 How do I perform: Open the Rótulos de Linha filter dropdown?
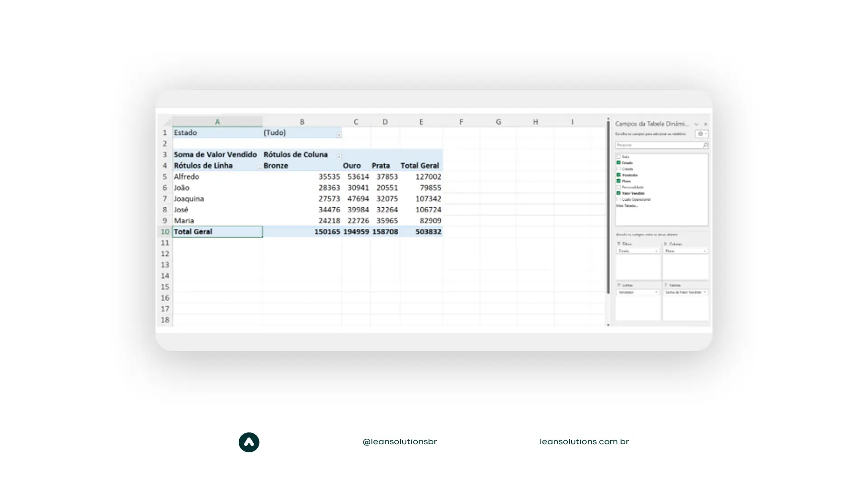259,168
